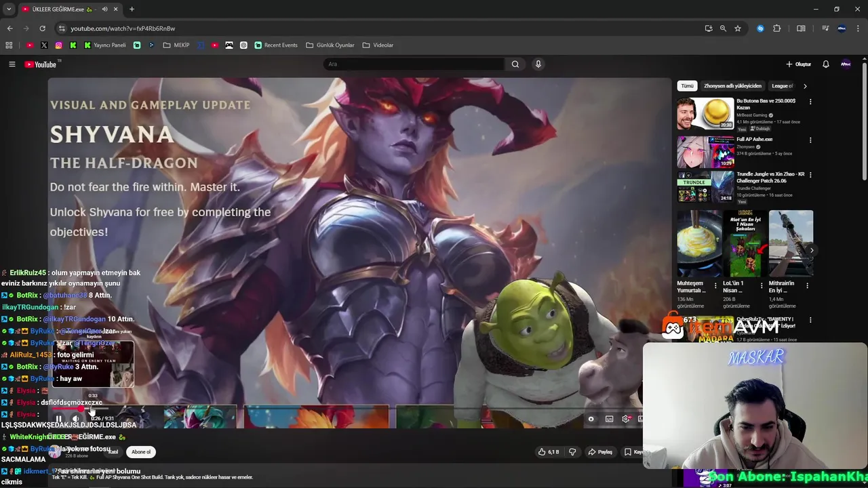Focus the YouTube Ara search field
Screen dimensions: 868x488
[x=414, y=64]
